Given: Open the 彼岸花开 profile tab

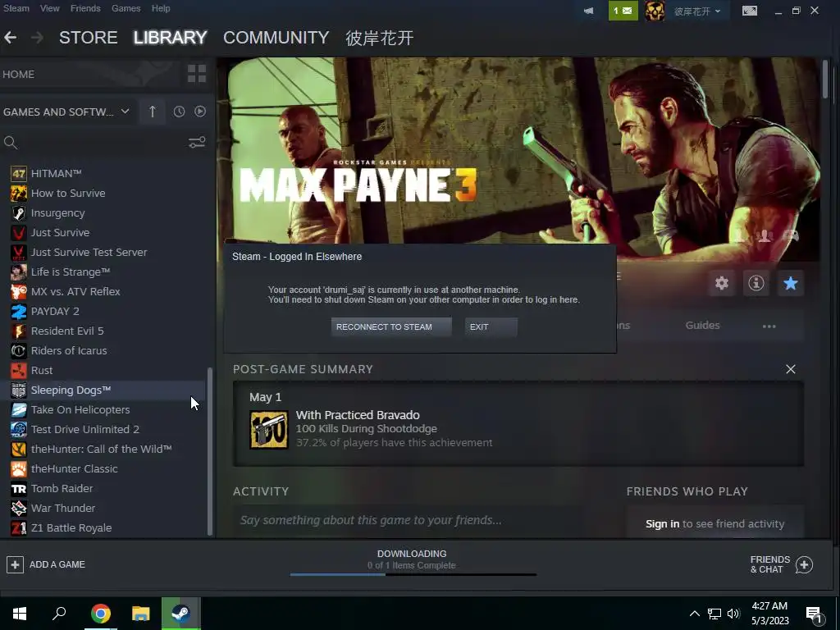Looking at the screenshot, I should 379,38.
